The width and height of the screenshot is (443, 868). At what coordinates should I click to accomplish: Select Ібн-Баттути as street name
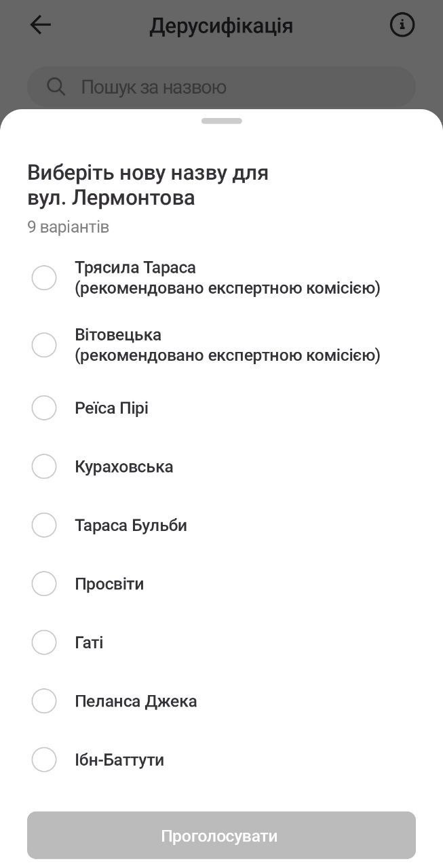point(44,759)
